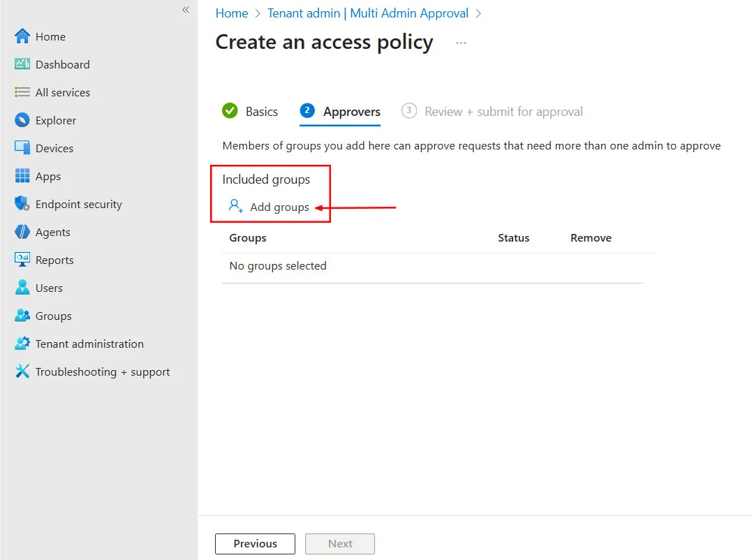Open the Reports icon in sidebar
The image size is (752, 560).
pos(22,260)
